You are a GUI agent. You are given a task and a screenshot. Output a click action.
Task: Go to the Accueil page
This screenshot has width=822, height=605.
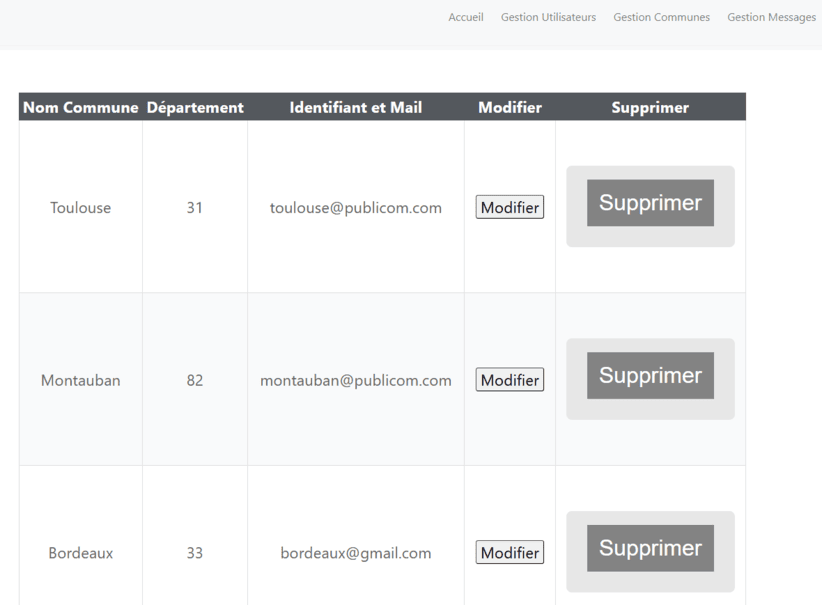[465, 17]
